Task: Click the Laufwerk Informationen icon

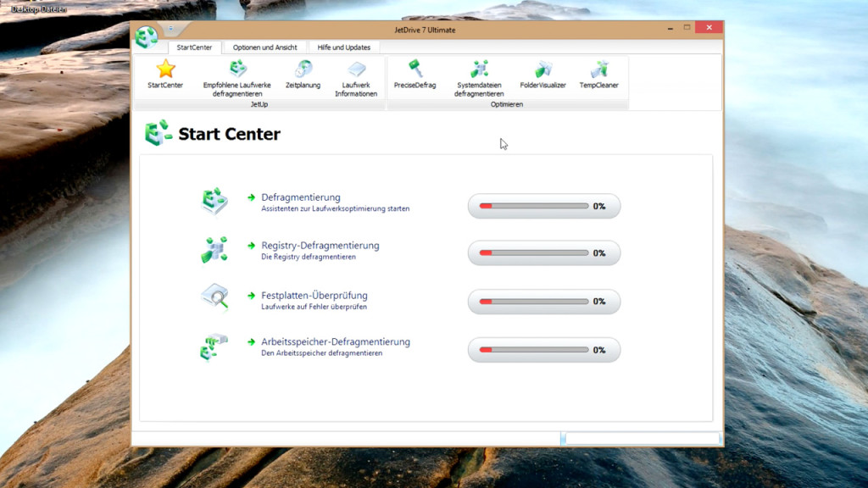Action: (x=356, y=69)
